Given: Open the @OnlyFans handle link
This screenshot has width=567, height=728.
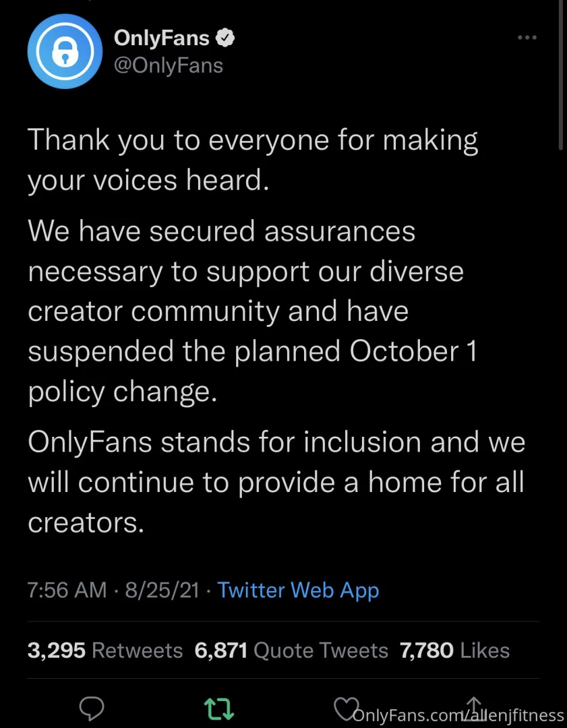Looking at the screenshot, I should click(x=169, y=65).
